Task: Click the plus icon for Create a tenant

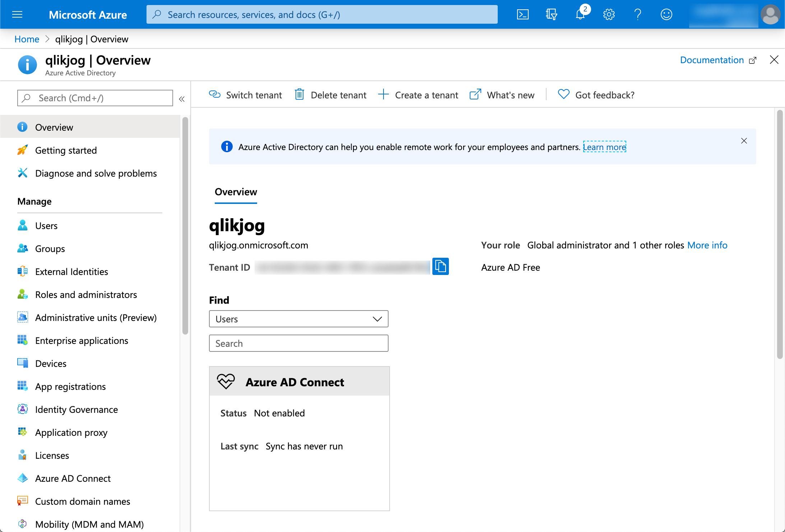Action: (383, 94)
